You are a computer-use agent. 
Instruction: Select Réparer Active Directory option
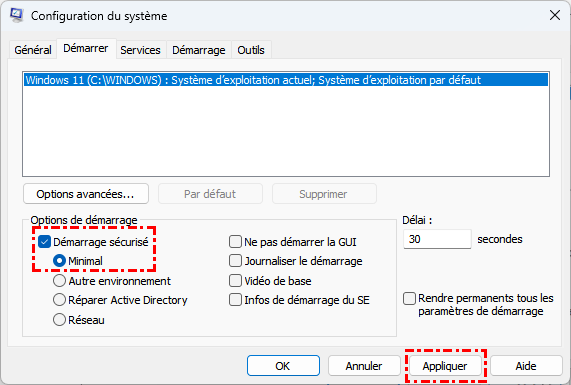click(59, 300)
